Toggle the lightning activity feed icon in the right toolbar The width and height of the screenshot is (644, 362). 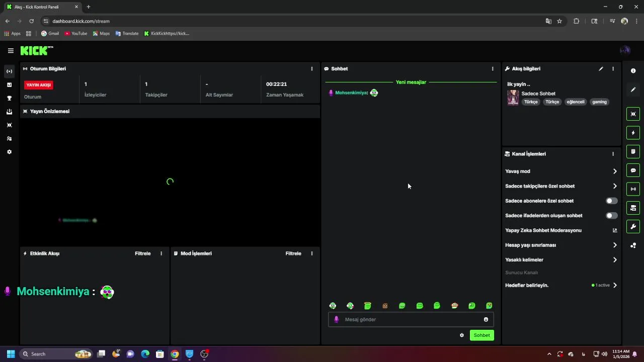pyautogui.click(x=633, y=133)
